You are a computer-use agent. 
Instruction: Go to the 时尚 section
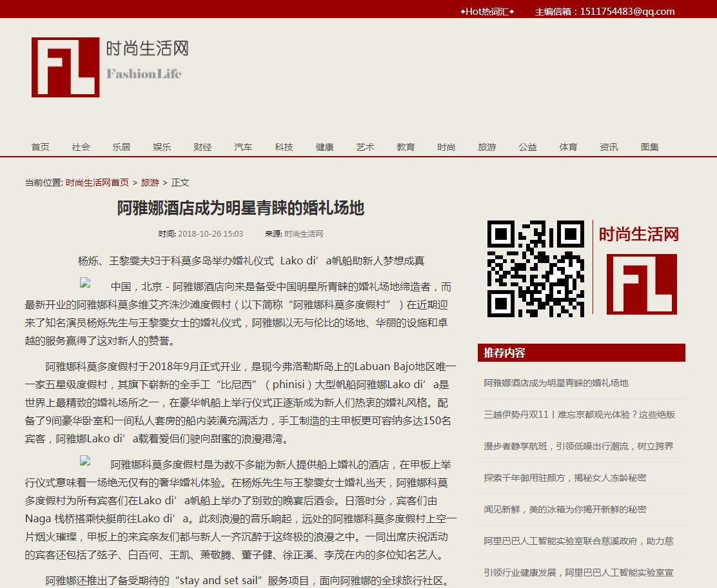tap(446, 147)
